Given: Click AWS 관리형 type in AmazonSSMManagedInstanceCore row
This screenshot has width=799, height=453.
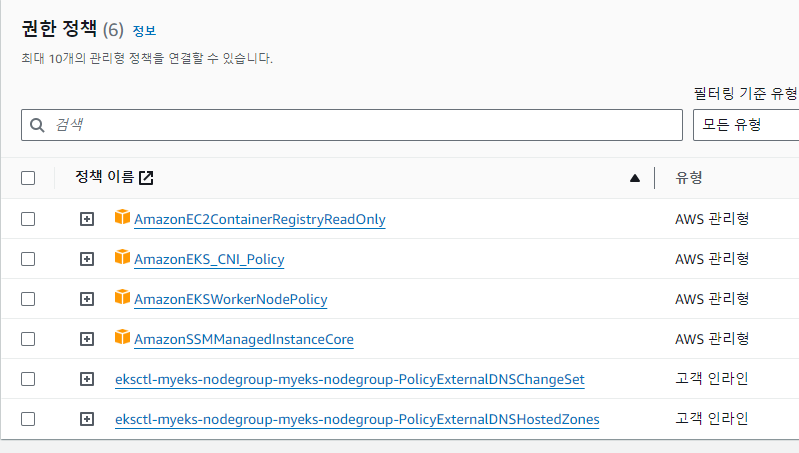Looking at the screenshot, I should (x=712, y=339).
